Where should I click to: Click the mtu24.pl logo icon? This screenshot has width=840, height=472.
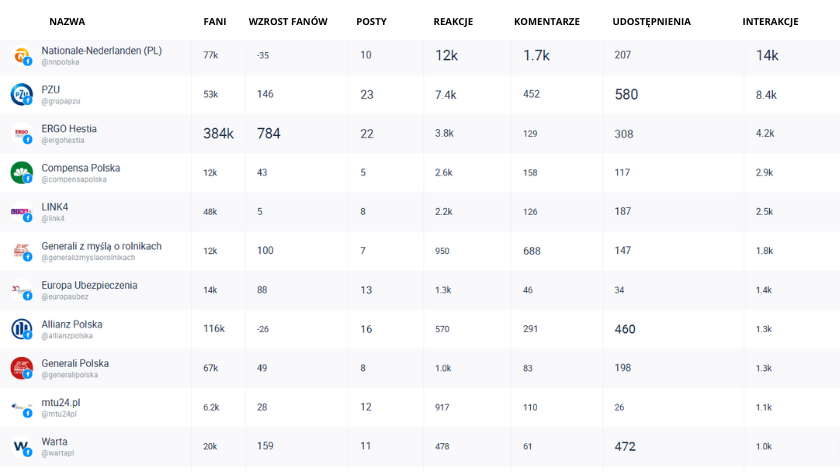click(21, 407)
